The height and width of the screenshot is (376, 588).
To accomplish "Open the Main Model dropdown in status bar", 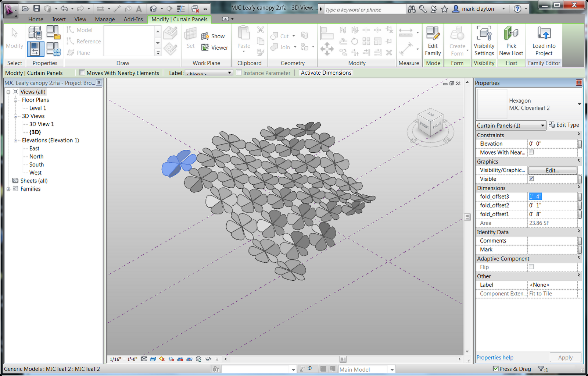I will coord(366,369).
